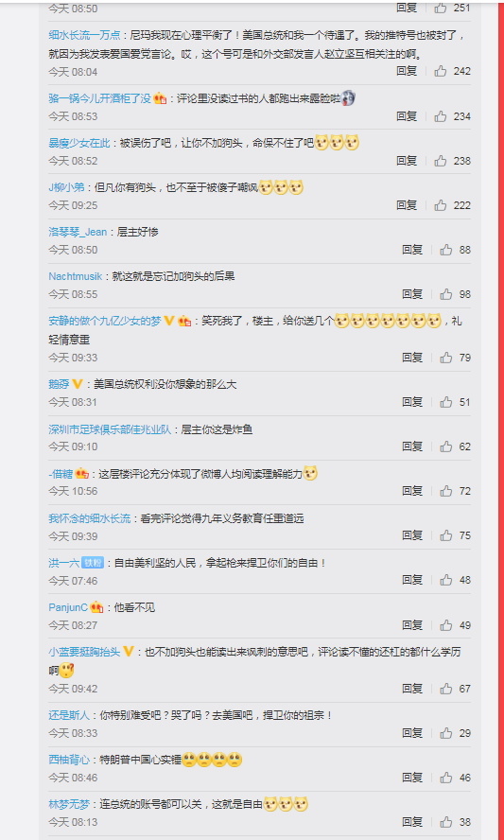Click the like icon for 洪一六 comment

pyautogui.click(x=445, y=580)
